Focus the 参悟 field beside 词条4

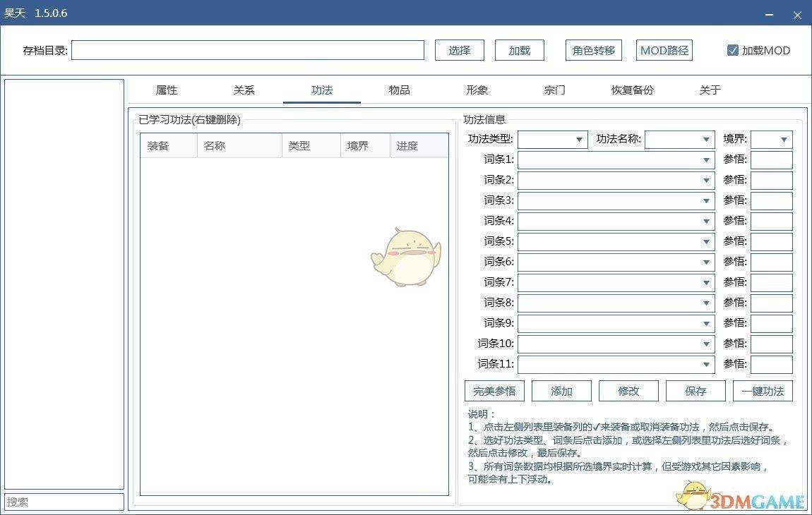[x=772, y=221]
